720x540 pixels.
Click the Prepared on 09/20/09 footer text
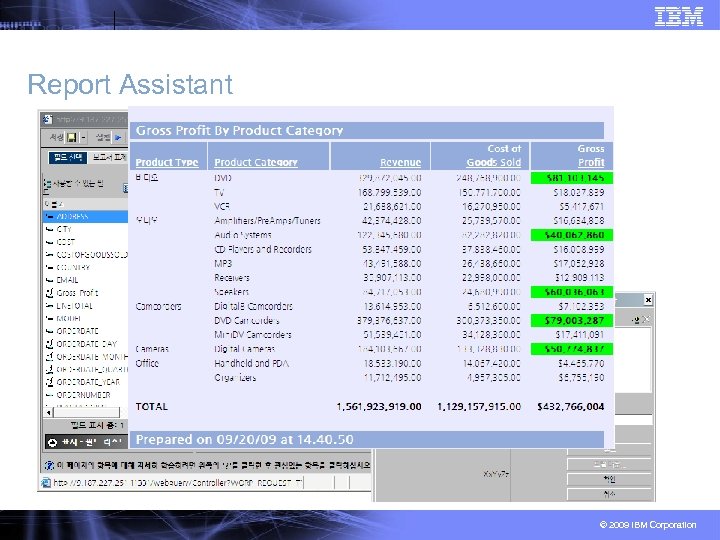(245, 439)
